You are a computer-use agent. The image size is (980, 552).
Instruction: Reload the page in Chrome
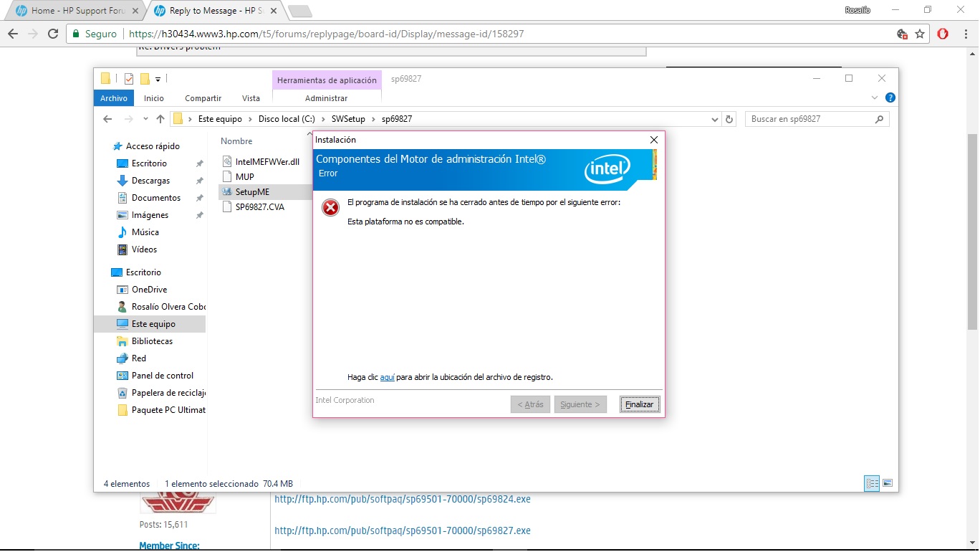tap(52, 34)
